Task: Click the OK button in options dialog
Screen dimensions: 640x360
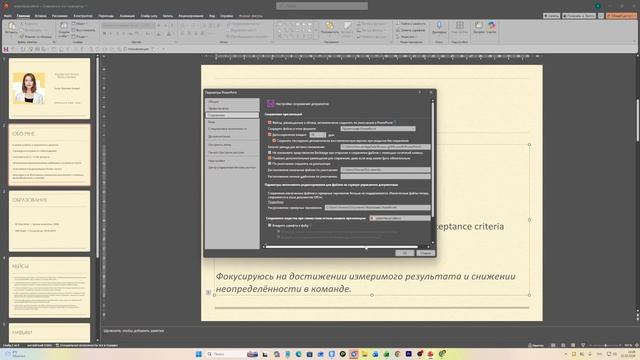Action: coord(404,253)
